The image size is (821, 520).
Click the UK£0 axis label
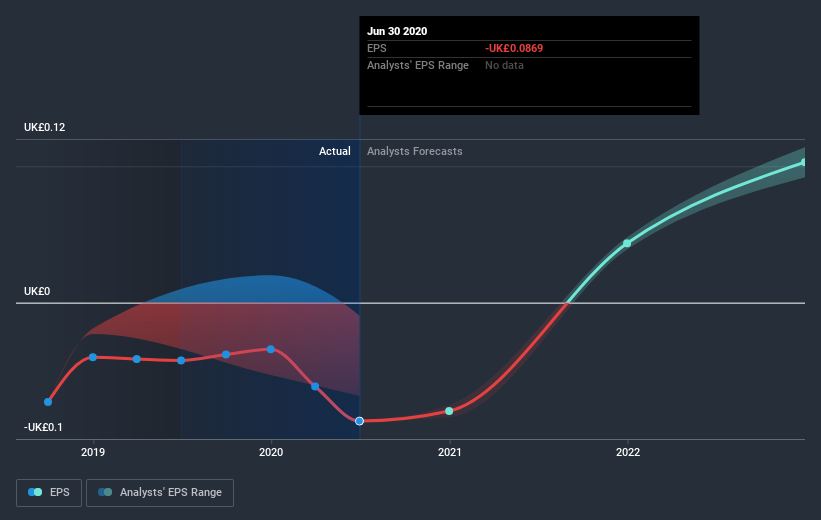[x=37, y=291]
